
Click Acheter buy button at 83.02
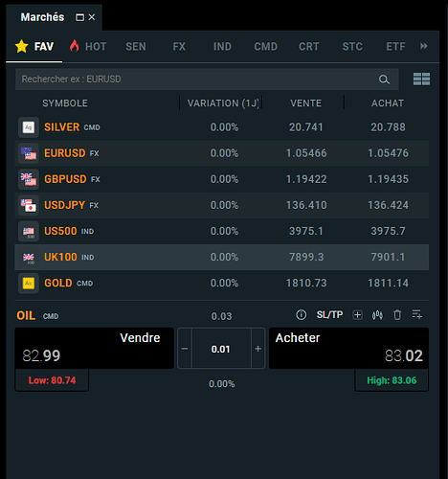click(x=348, y=349)
